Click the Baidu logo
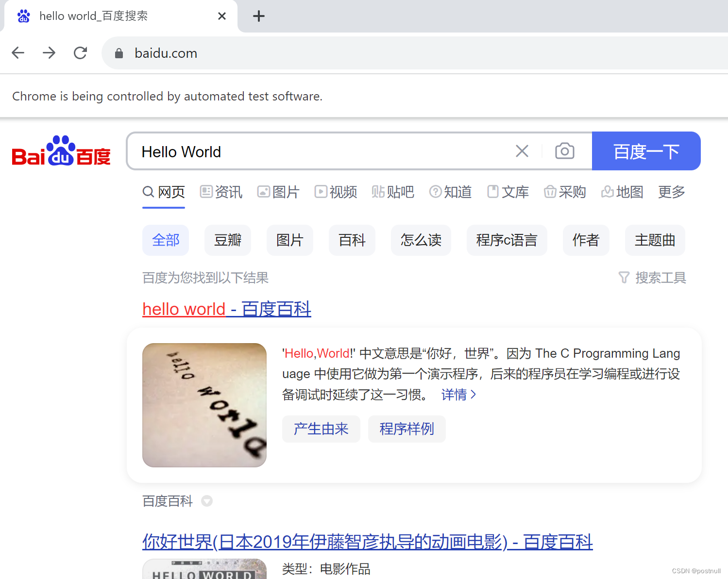This screenshot has height=579, width=728. [x=61, y=151]
